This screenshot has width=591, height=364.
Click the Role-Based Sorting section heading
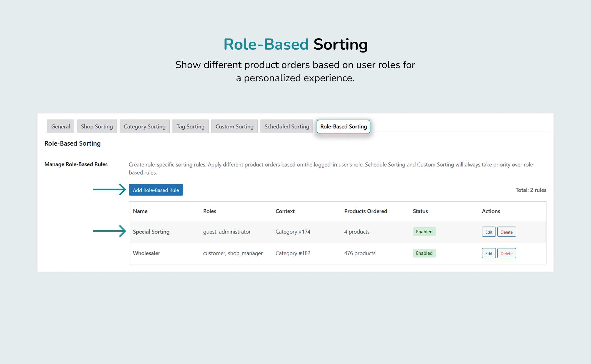pyautogui.click(x=73, y=143)
